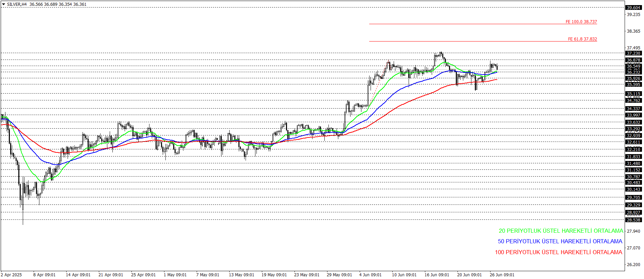Select the 33.632 level label
Screen dimensions: 644x279
pyautogui.click(x=633, y=122)
